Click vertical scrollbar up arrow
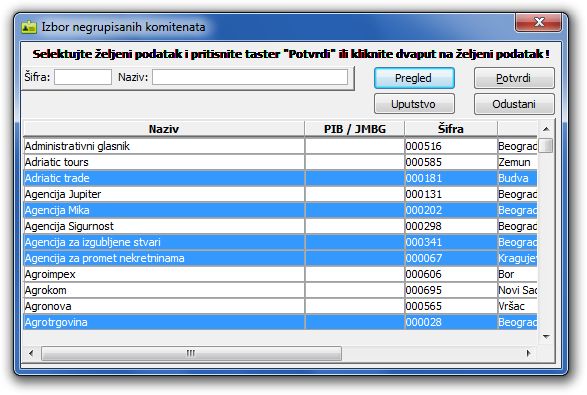Image resolution: width=587 pixels, height=395 pixels. click(x=546, y=129)
